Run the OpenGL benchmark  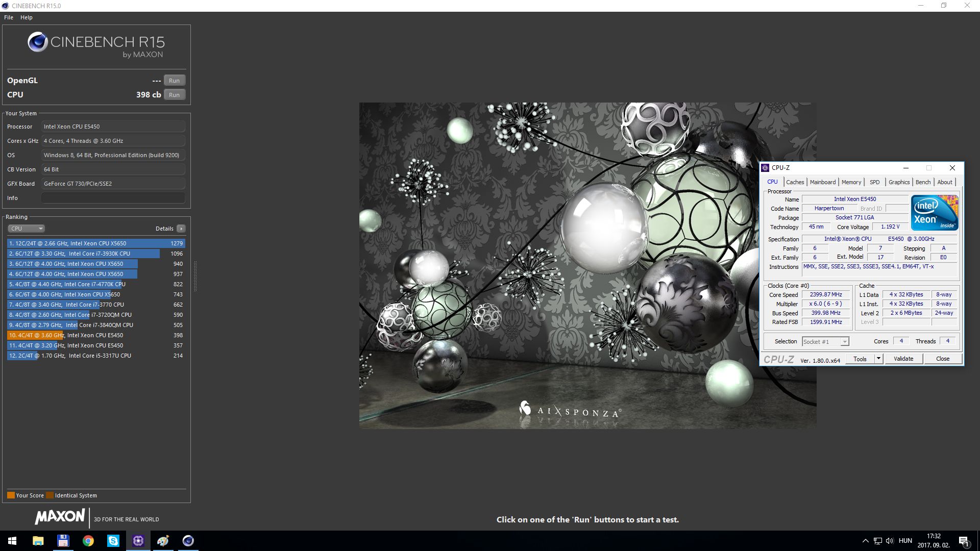pyautogui.click(x=174, y=81)
